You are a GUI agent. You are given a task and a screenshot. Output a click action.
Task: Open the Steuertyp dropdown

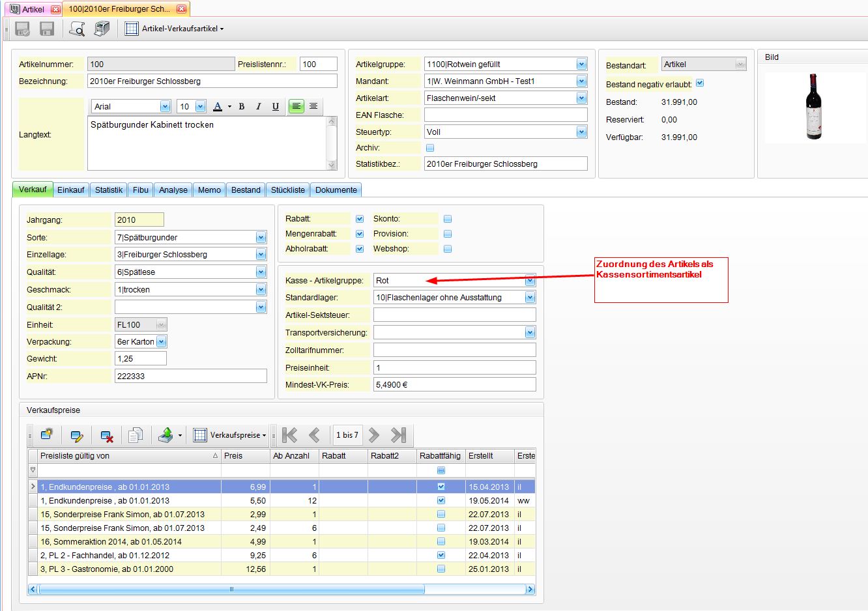coord(581,132)
